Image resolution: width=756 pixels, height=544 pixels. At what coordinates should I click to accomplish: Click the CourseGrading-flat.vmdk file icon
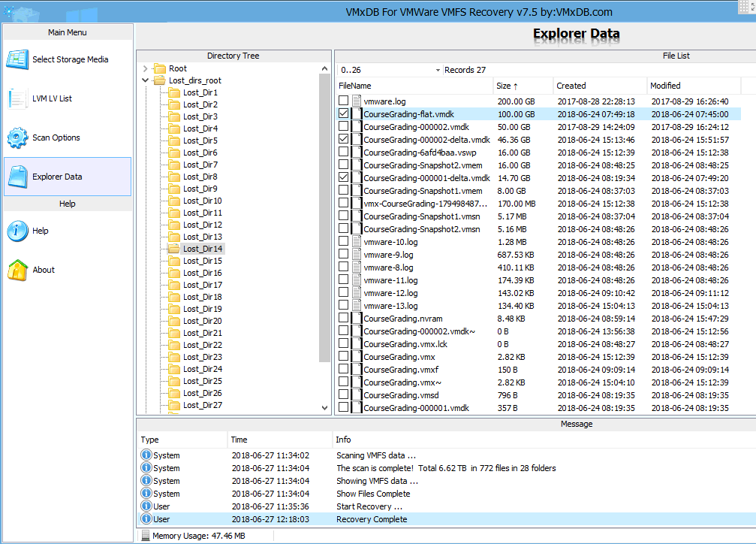[357, 114]
